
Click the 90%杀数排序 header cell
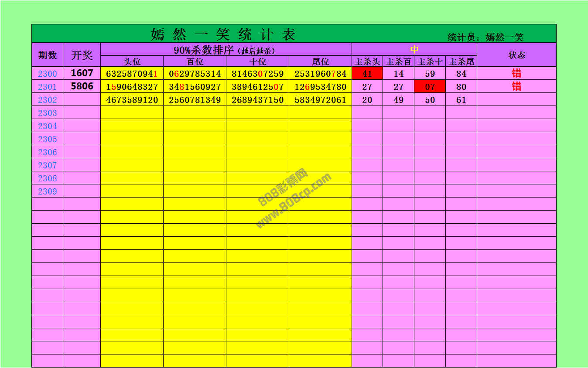226,50
